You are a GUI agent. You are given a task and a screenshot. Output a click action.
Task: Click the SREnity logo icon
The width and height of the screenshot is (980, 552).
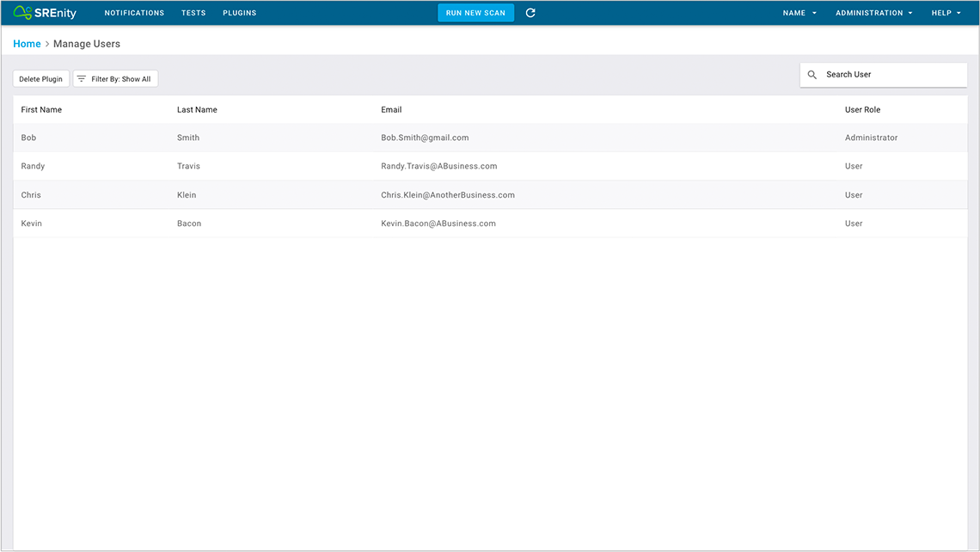23,13
